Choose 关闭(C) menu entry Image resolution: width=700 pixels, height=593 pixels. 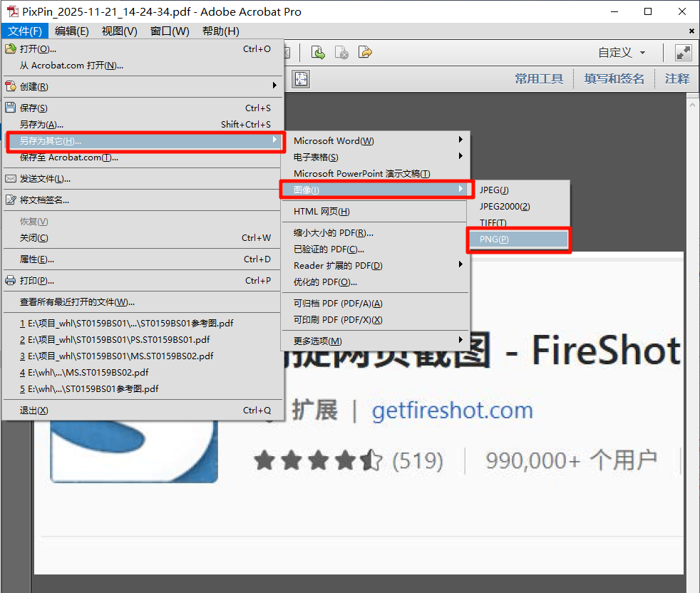(x=143, y=238)
